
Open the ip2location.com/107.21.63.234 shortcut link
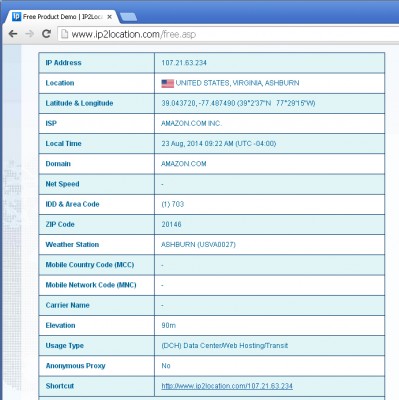[x=227, y=386]
